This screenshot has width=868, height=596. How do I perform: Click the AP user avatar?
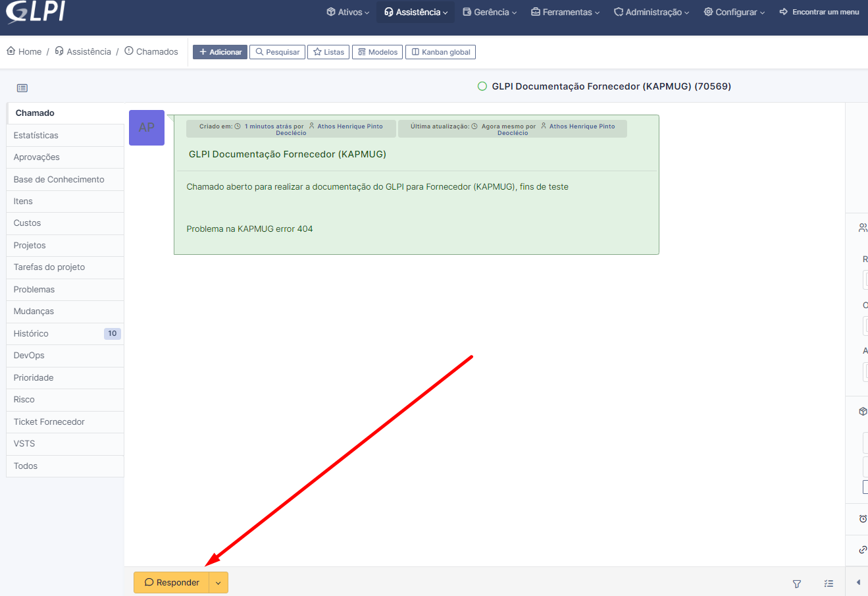click(x=147, y=128)
